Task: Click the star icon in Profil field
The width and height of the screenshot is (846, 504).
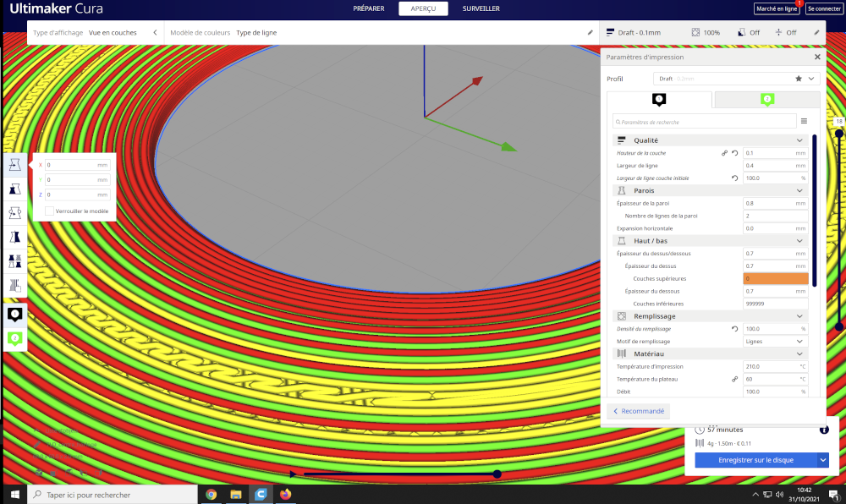Action: click(799, 79)
